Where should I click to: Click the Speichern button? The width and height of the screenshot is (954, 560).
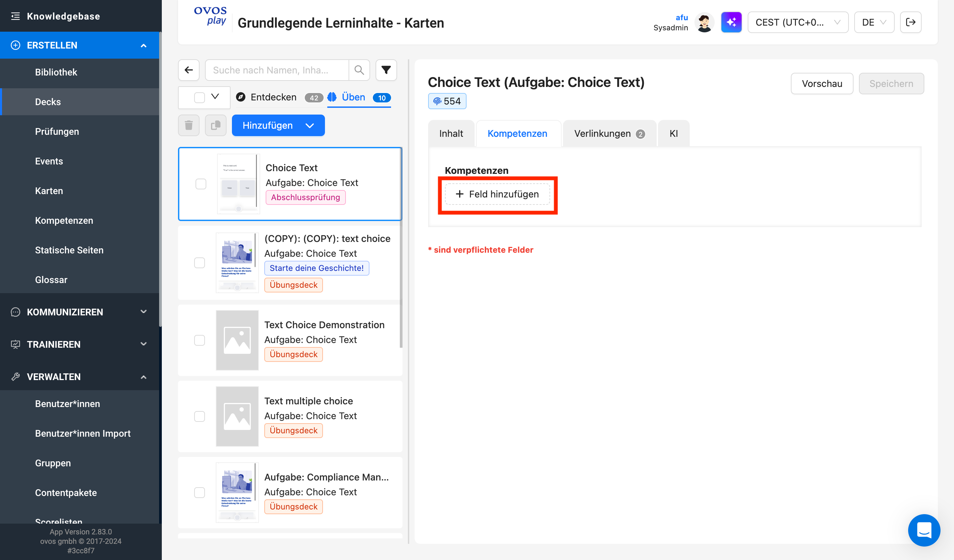[x=891, y=84]
